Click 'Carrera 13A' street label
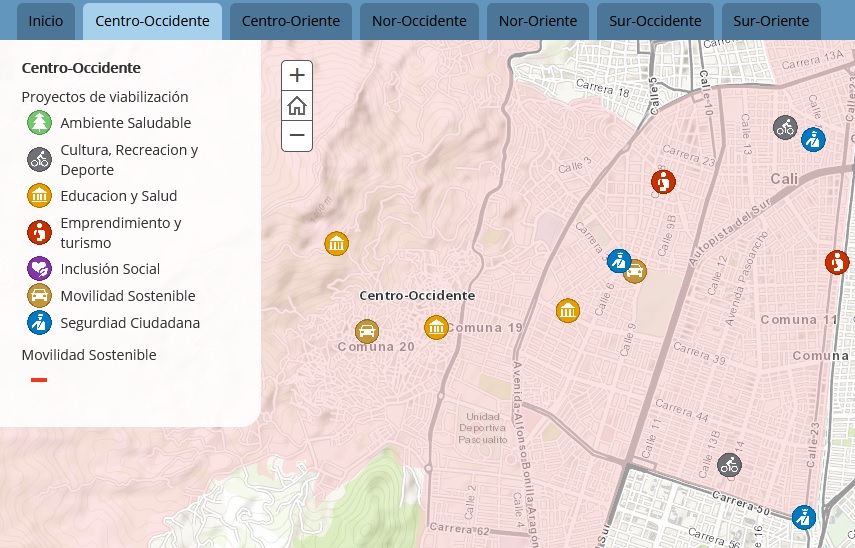 tap(812, 60)
